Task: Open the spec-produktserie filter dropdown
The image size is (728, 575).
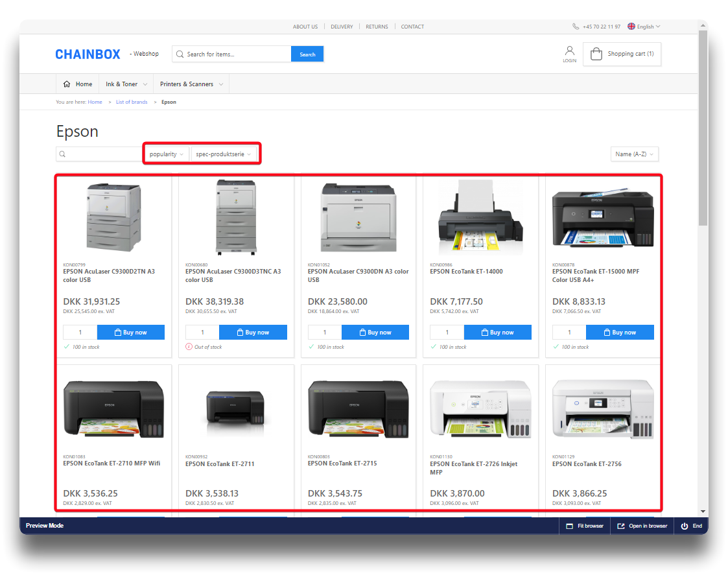Action: pyautogui.click(x=223, y=154)
